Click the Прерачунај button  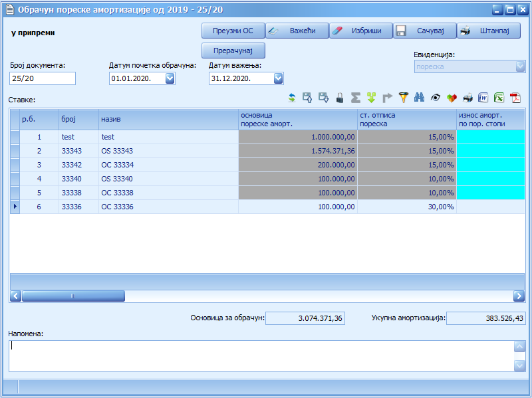233,50
